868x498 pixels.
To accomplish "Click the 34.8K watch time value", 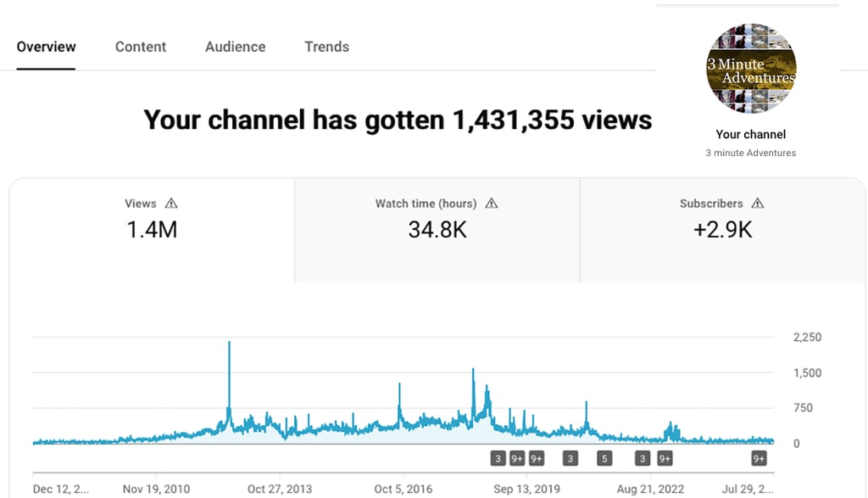I will coord(437,230).
